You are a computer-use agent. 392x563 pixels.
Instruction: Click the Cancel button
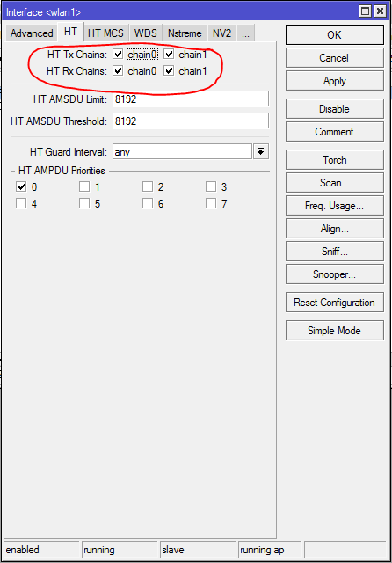335,58
